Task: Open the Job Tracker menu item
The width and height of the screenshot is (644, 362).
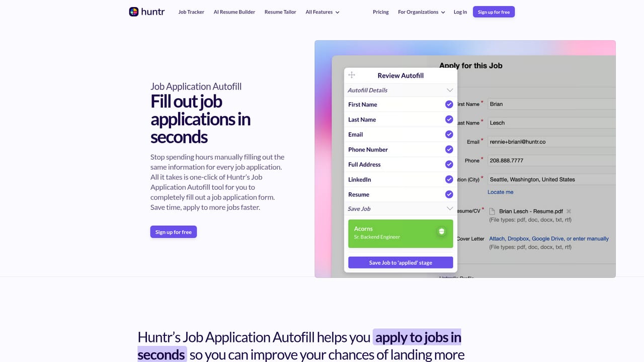Action: [191, 12]
